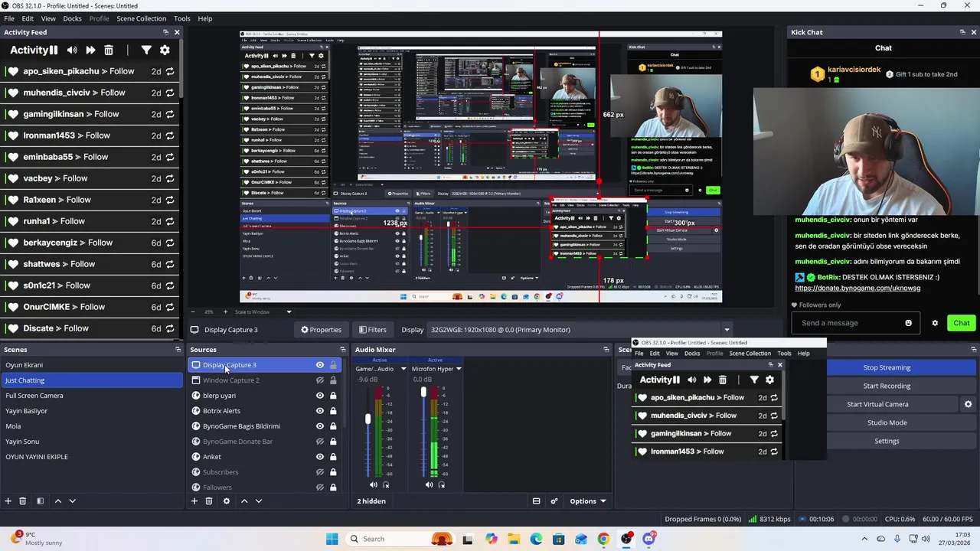Add a new scene with the plus icon
This screenshot has width=980, height=551.
tap(8, 501)
